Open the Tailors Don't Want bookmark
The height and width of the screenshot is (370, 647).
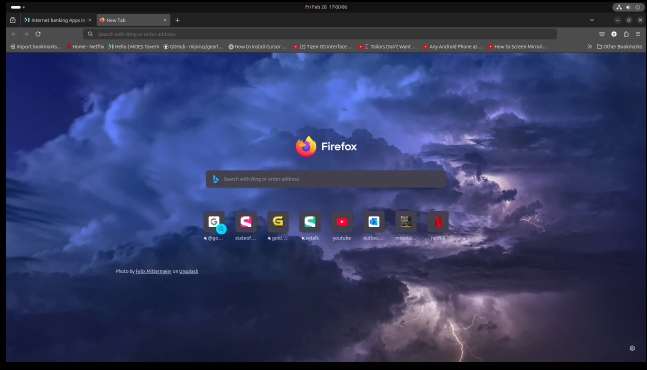388,47
